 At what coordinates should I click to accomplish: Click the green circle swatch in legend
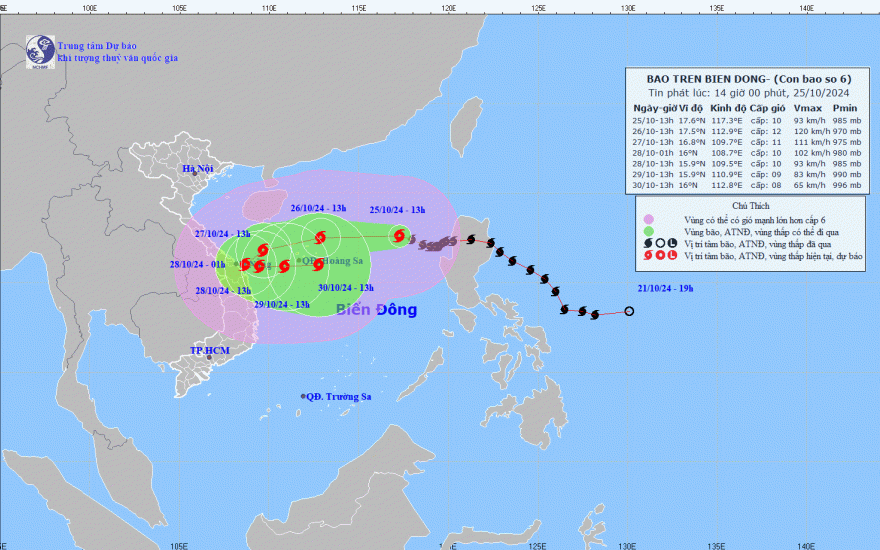649,230
